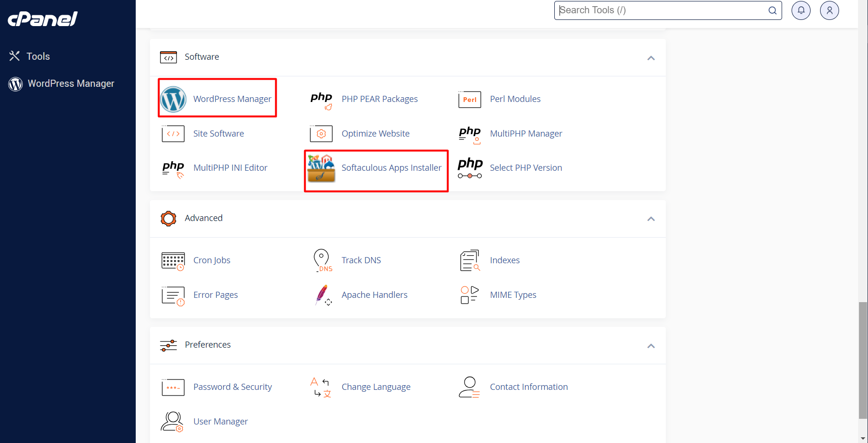The width and height of the screenshot is (868, 443).
Task: Open the MultiPHP Manager icon
Action: click(470, 135)
